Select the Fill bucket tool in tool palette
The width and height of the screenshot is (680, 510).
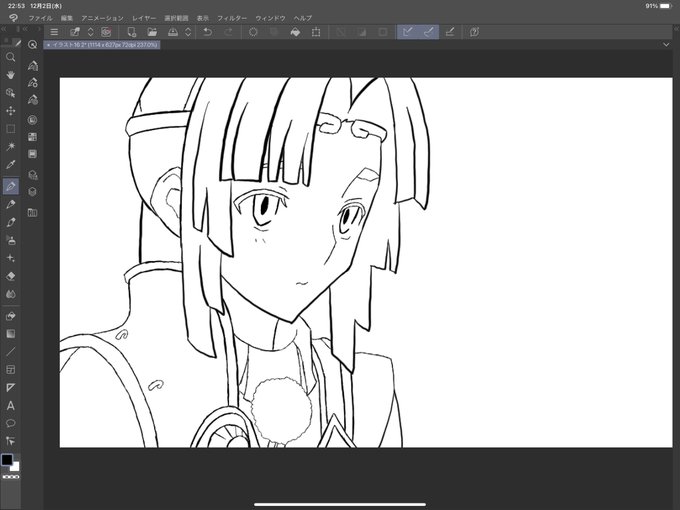pos(11,316)
